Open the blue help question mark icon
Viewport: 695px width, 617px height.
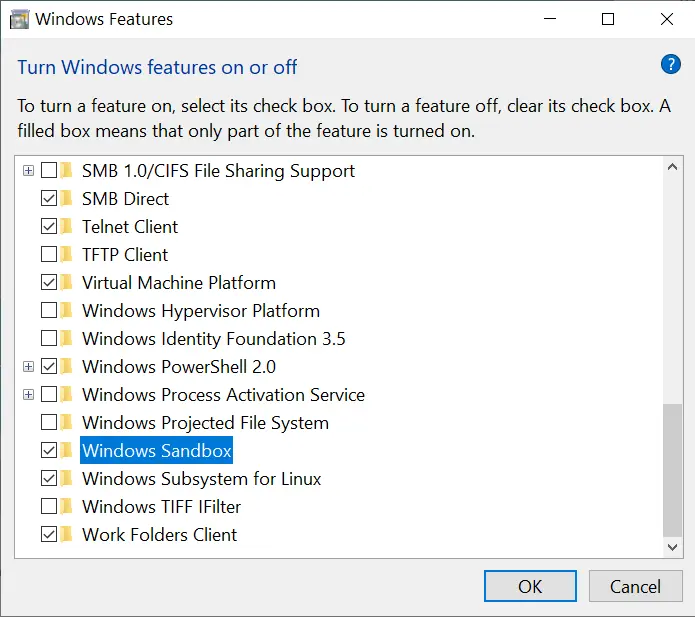pos(670,65)
